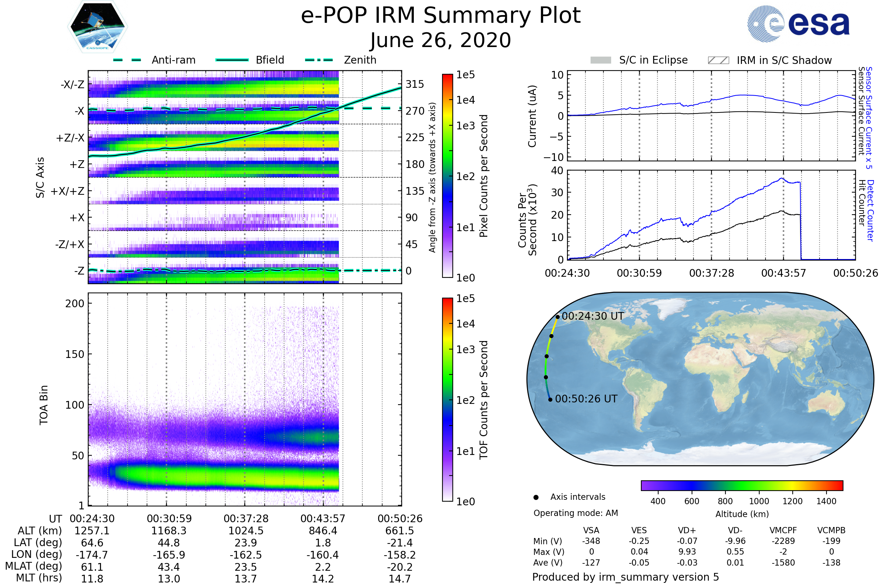Click the Sensor Surface Current x 5 label
The height and width of the screenshot is (588, 882).
[869, 118]
